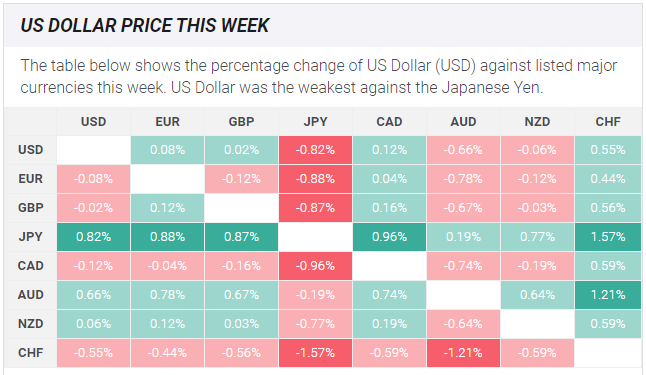Click the title US Dollar Price This Week
Image resolution: width=646 pixels, height=375 pixels.
(145, 26)
